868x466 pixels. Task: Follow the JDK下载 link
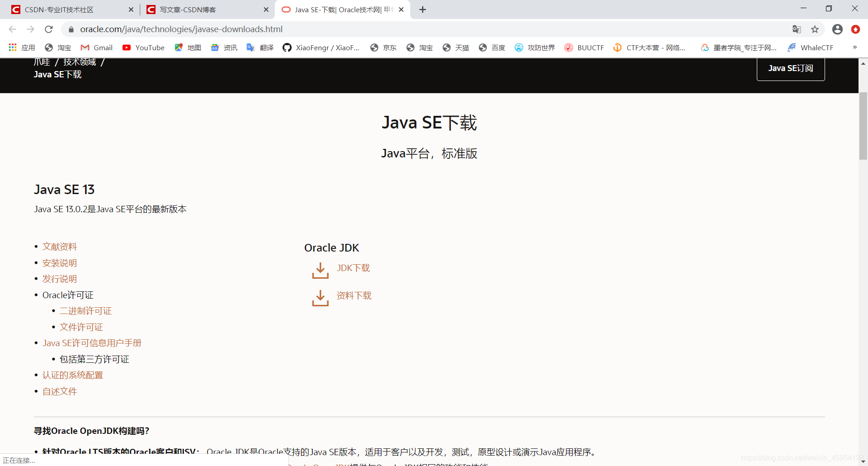point(353,268)
